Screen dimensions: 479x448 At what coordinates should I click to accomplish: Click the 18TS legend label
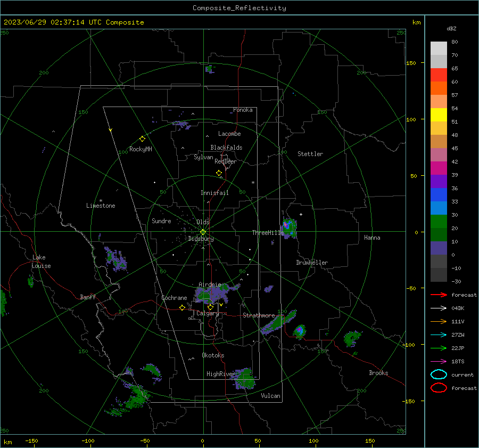pos(458,362)
